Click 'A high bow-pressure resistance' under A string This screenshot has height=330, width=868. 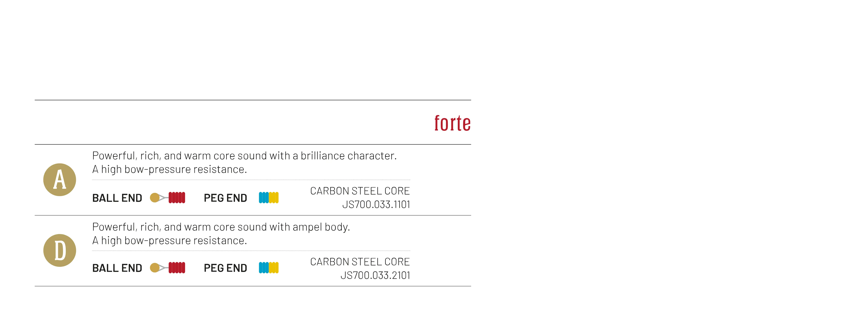click(169, 169)
